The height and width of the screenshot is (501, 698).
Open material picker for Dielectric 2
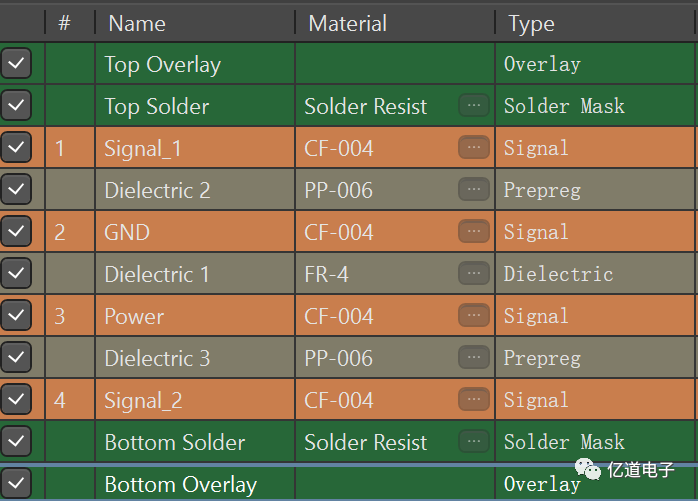tap(474, 189)
